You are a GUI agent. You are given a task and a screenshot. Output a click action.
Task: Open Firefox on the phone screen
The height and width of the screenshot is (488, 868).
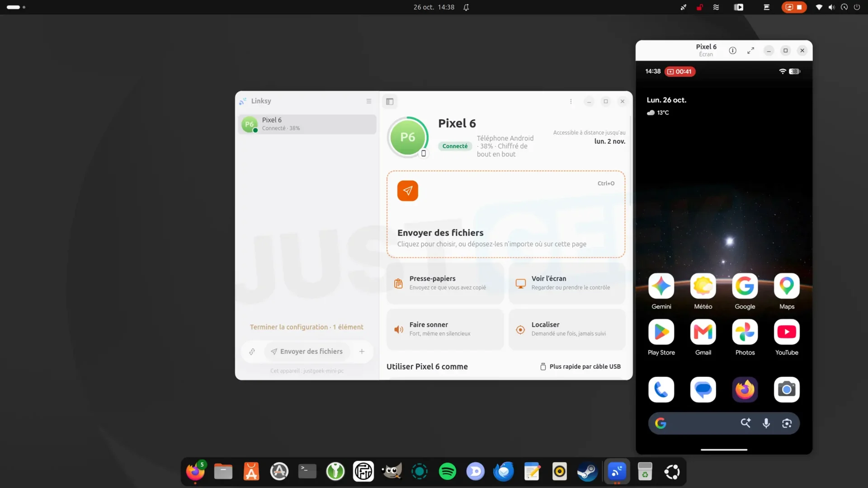745,389
